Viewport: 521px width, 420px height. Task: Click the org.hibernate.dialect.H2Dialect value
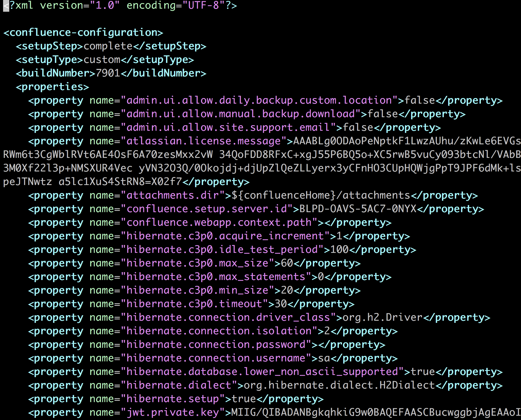(339, 385)
